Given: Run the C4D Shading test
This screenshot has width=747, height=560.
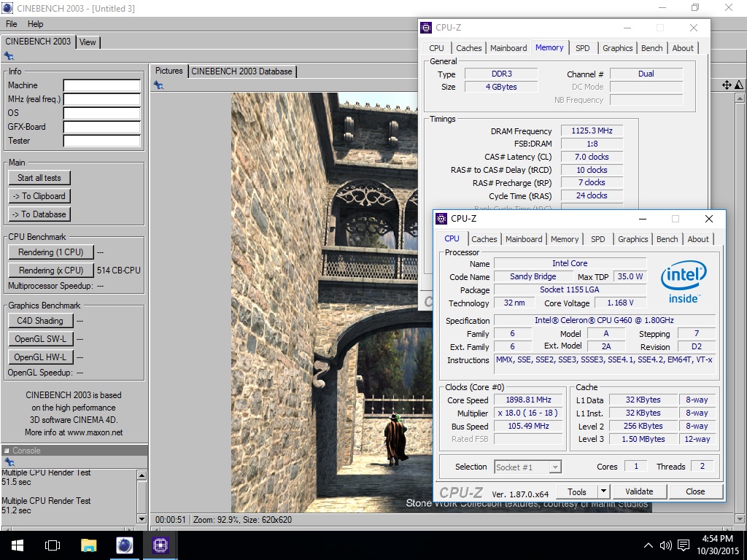Looking at the screenshot, I should click(41, 321).
